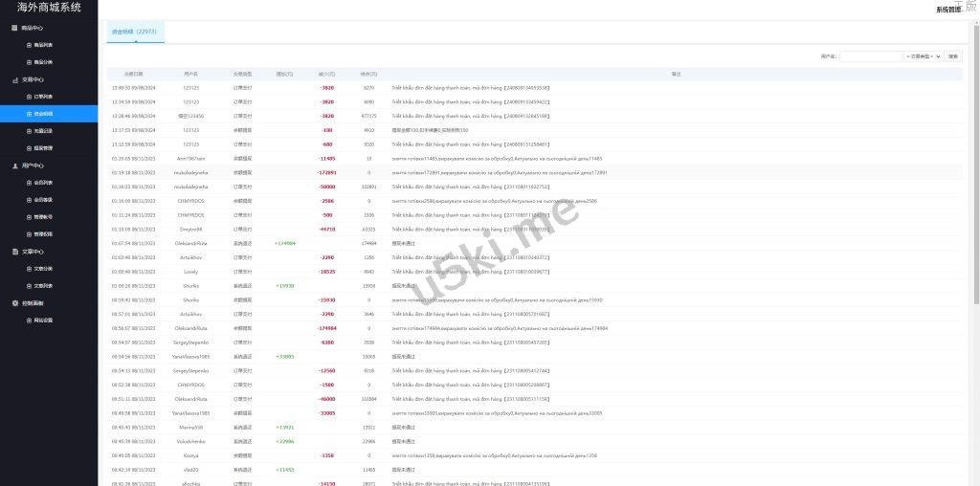Click the 系统管理 link at top right
980x486 pixels.
click(947, 10)
